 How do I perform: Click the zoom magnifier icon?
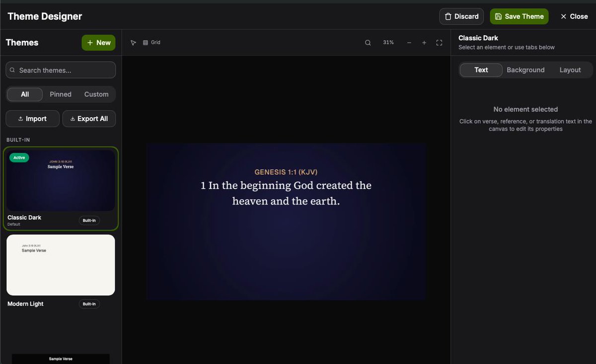(x=368, y=43)
